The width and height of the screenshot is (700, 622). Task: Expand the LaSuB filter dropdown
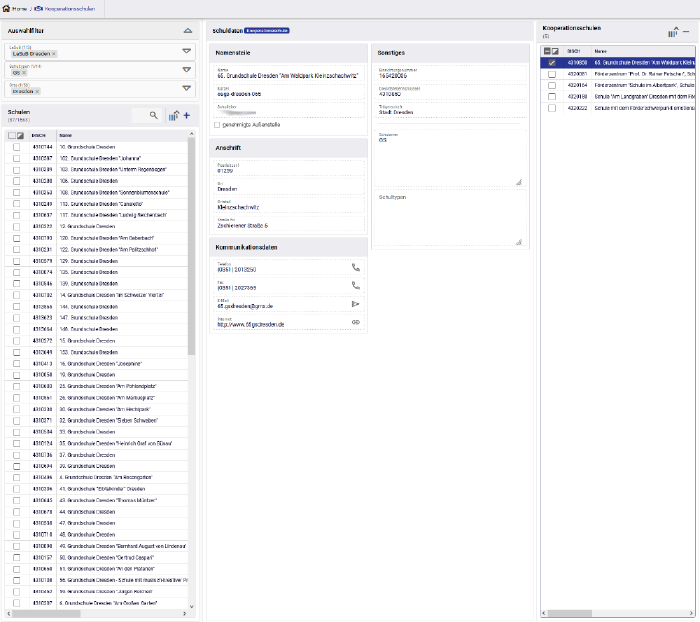click(186, 50)
